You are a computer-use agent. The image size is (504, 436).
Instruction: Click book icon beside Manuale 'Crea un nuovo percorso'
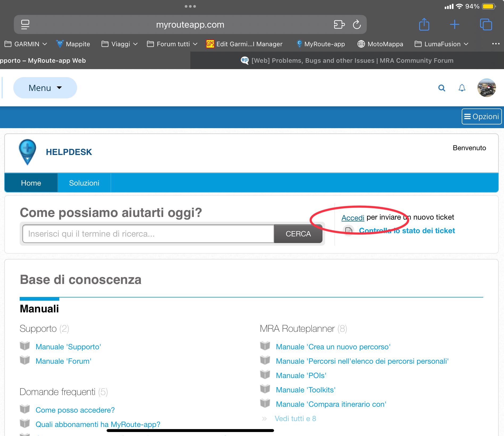[265, 346]
